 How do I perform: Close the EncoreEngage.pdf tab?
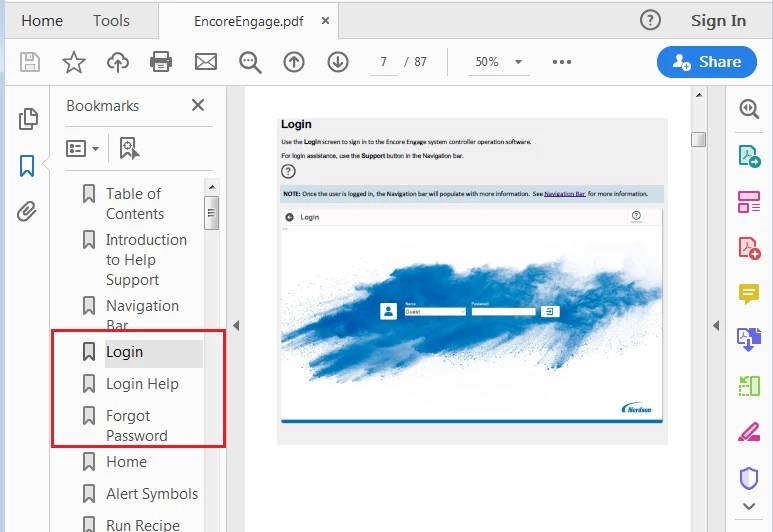pos(325,21)
